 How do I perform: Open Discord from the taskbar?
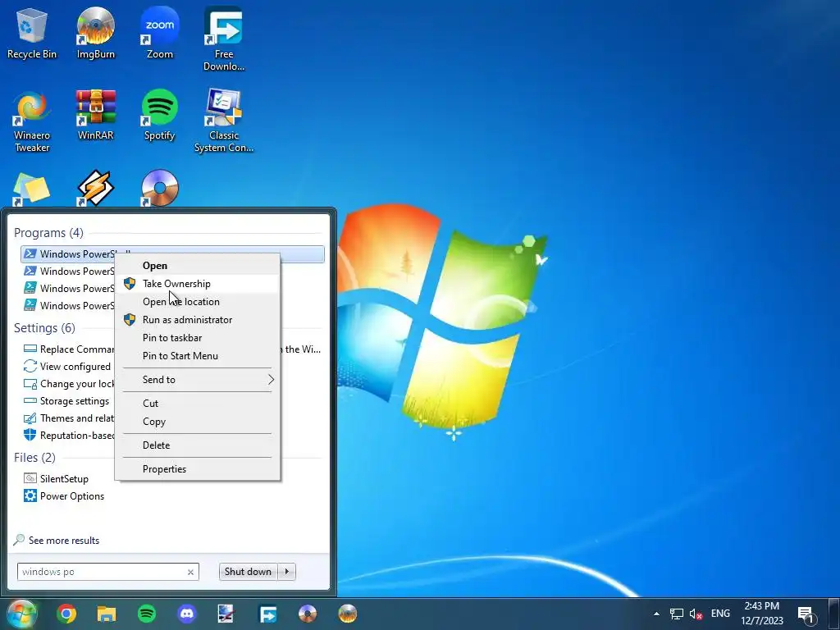187,614
